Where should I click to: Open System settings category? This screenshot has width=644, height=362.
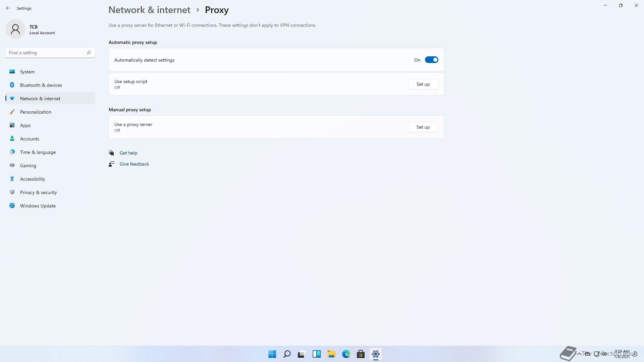(27, 72)
